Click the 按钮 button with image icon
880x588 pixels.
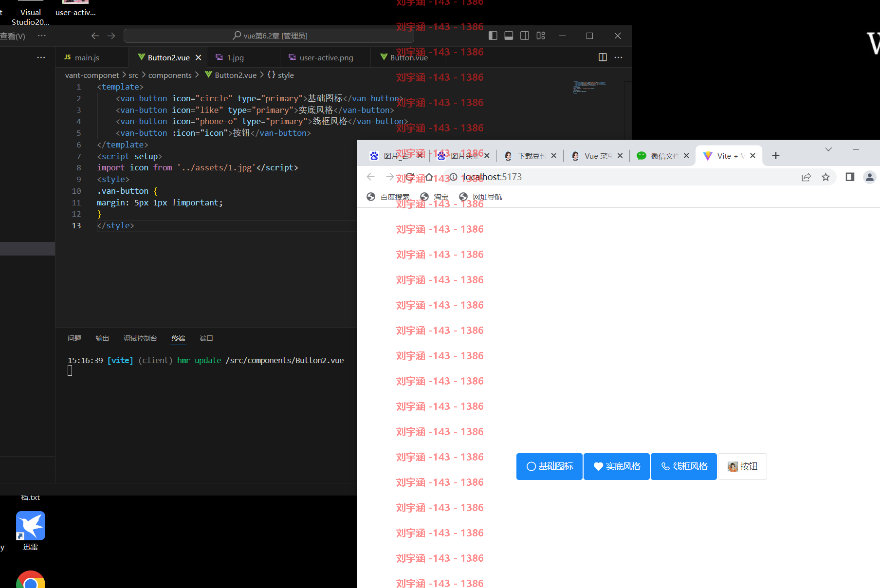(742, 466)
